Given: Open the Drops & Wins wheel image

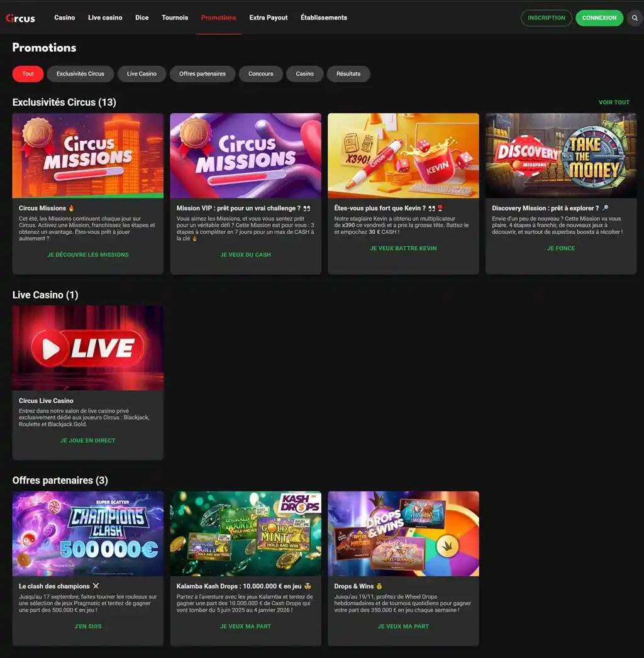Looking at the screenshot, I should point(403,534).
